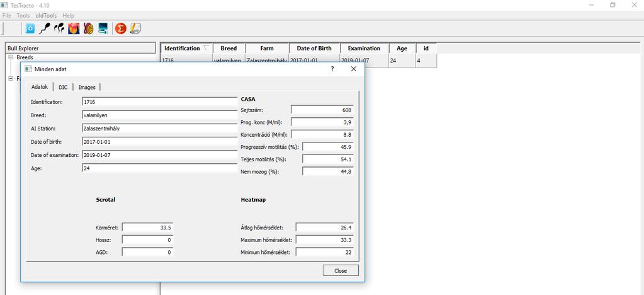Click the Hossz field

coord(147,240)
